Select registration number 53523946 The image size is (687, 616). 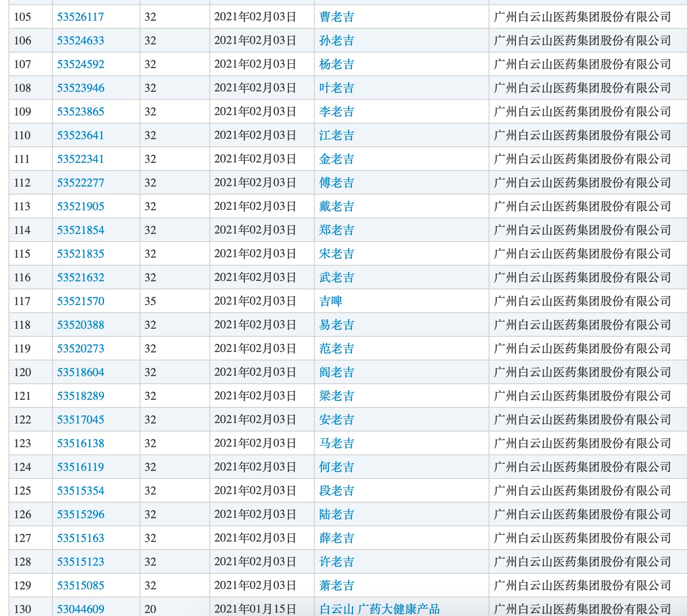(80, 88)
